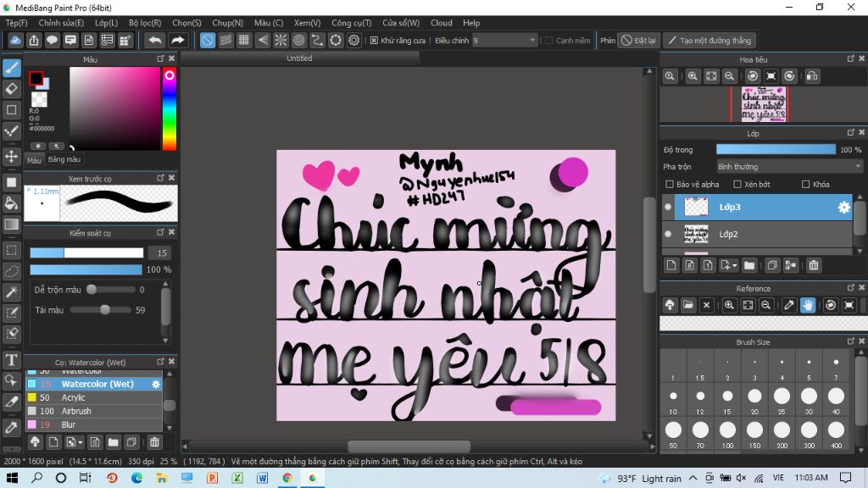Select the rectangular selection tool
Screen dimensions: 868x488
pyautogui.click(x=12, y=250)
